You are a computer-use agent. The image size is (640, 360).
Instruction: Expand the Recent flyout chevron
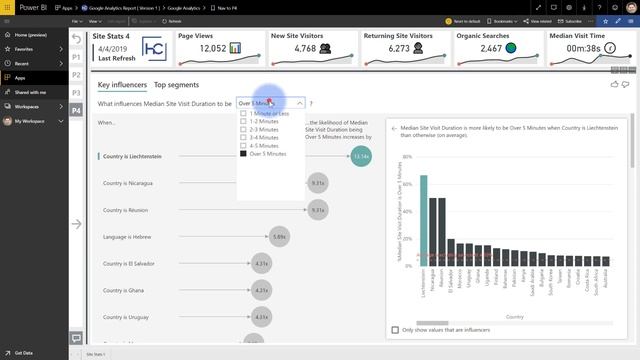click(61, 64)
